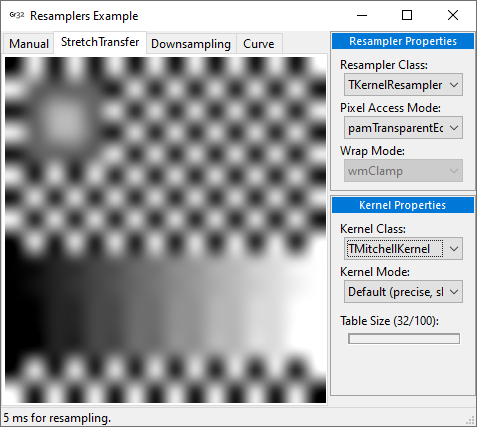Screen dimensions: 477x427
Task: Close the Resamplers Example window
Action: pyautogui.click(x=453, y=15)
